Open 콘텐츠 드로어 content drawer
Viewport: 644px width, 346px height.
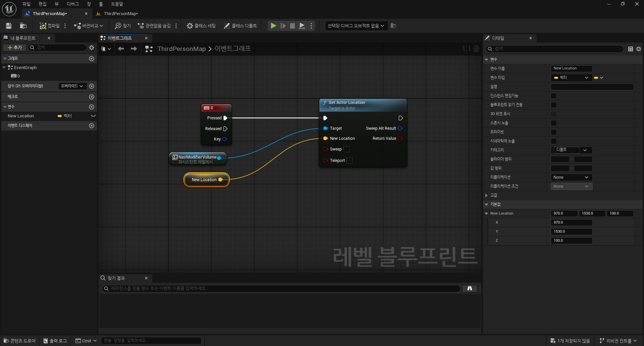(19, 341)
